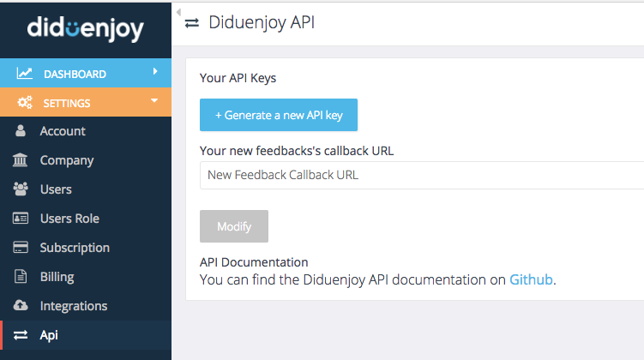Go to Account settings
This screenshot has height=360, width=644.
pos(86,131)
